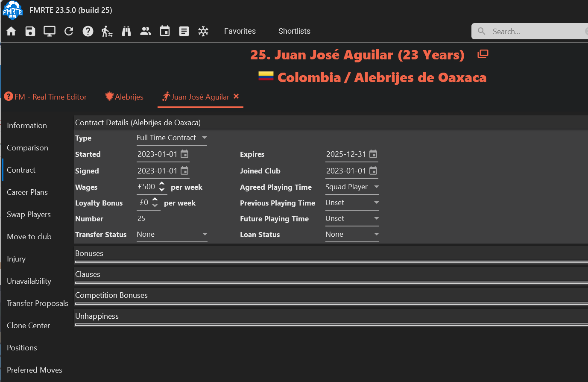The height and width of the screenshot is (382, 588).
Task: Expand the Bonuses section
Action: tap(331, 253)
